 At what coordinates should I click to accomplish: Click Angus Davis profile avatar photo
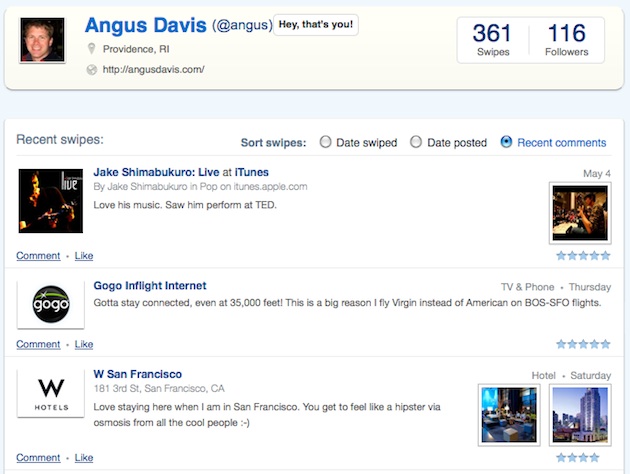click(x=42, y=40)
